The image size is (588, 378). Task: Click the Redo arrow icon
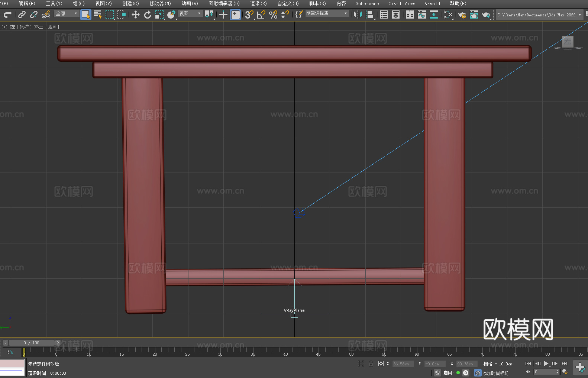point(7,14)
